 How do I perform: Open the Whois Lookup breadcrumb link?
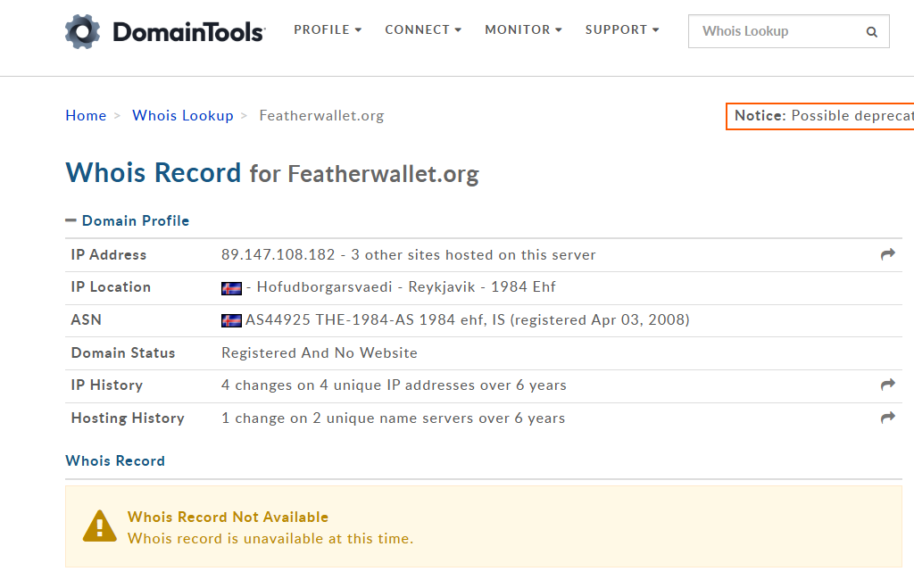pyautogui.click(x=182, y=115)
